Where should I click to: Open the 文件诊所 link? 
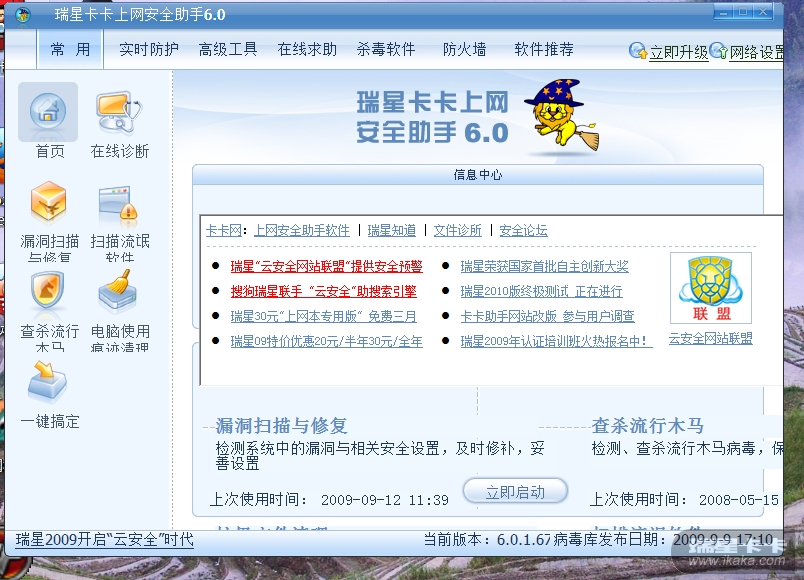(458, 230)
